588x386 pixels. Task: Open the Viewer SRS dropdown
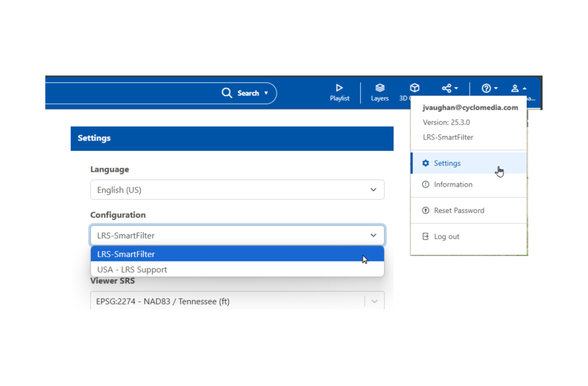coord(237,301)
